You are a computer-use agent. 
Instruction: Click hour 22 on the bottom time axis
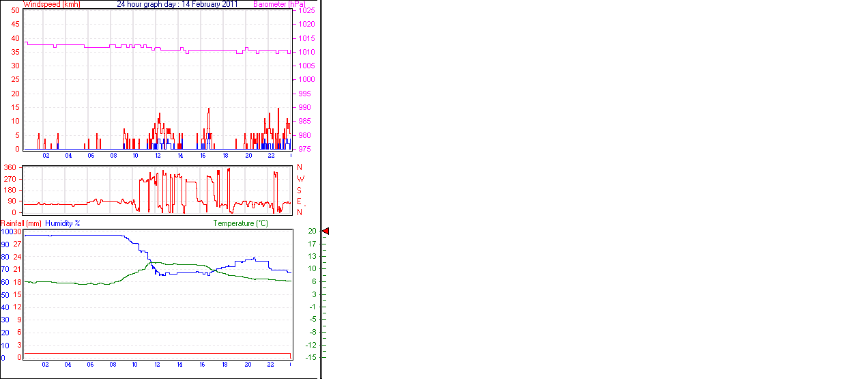coord(271,365)
